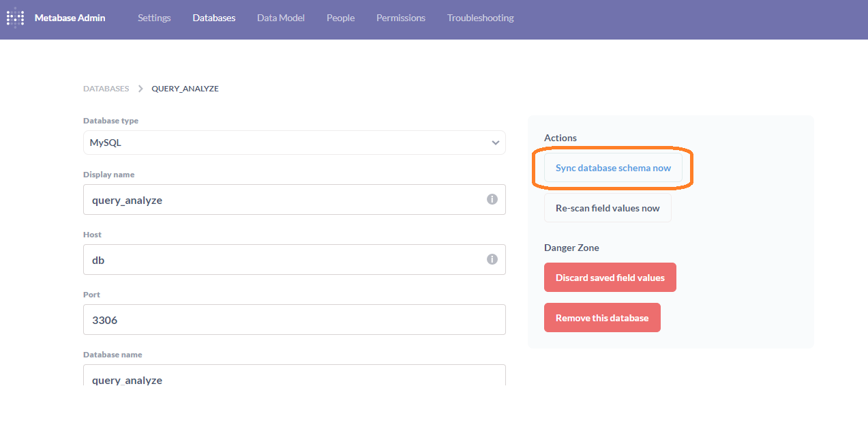Image resolution: width=868 pixels, height=442 pixels.
Task: Click the QUERY_ANALYZE breadcrumb text
Action: click(185, 89)
